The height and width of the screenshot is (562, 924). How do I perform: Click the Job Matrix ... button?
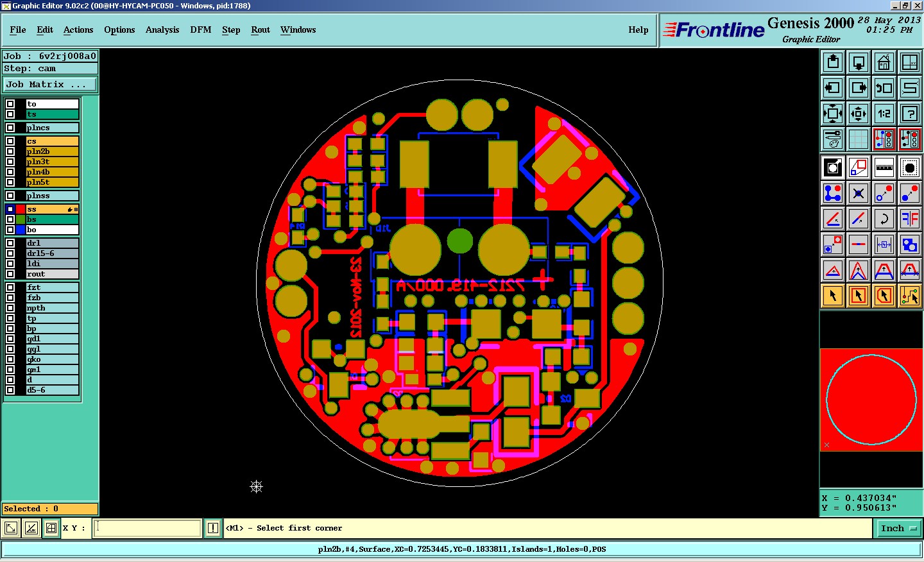pyautogui.click(x=50, y=84)
